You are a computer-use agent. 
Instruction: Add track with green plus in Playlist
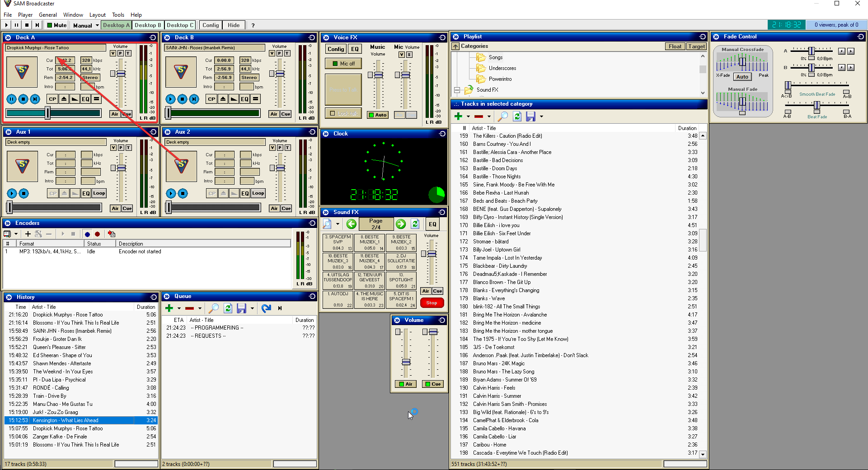point(458,116)
